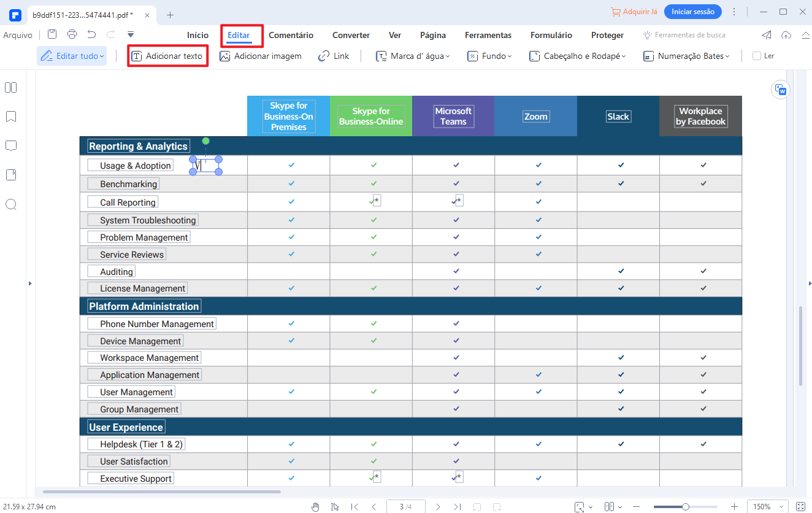Image resolution: width=812 pixels, height=513 pixels.
Task: Go to the previous page
Action: click(x=374, y=507)
